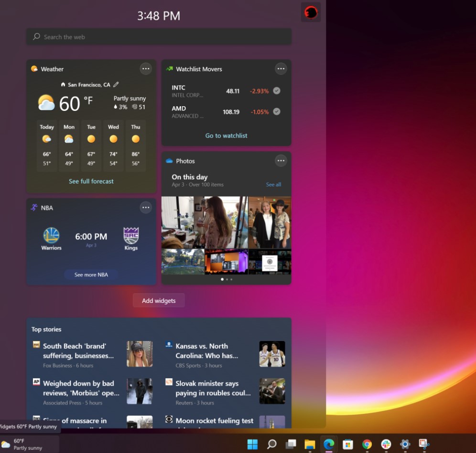Screen dimensions: 476x453
Task: Open Weighed down by bad reviews Morbius story
Action: [81, 388]
